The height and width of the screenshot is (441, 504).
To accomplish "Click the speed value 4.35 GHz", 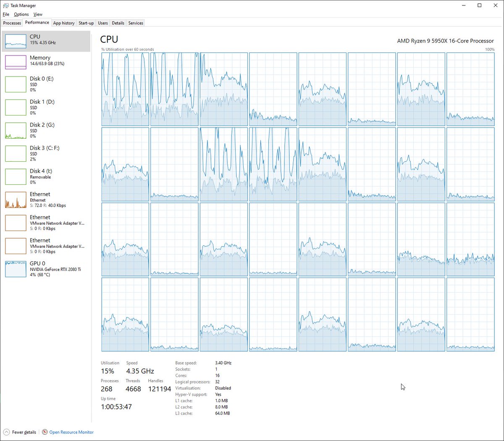I will click(x=140, y=371).
